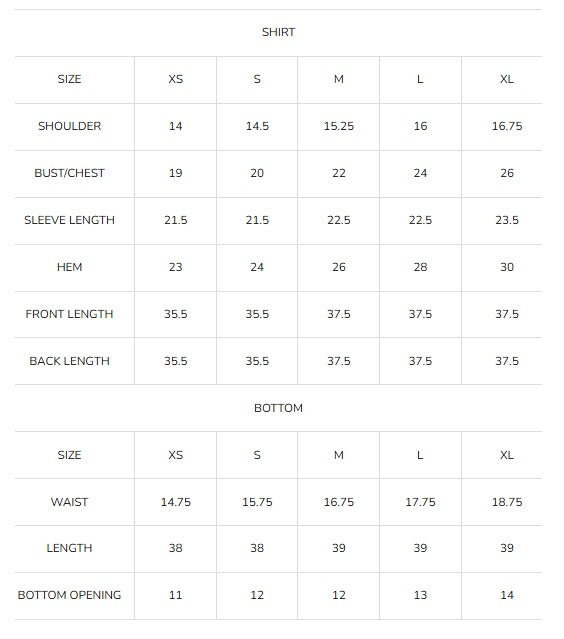Click the BOTTOM table heading
Image resolution: width=564 pixels, height=639 pixels.
(x=278, y=408)
